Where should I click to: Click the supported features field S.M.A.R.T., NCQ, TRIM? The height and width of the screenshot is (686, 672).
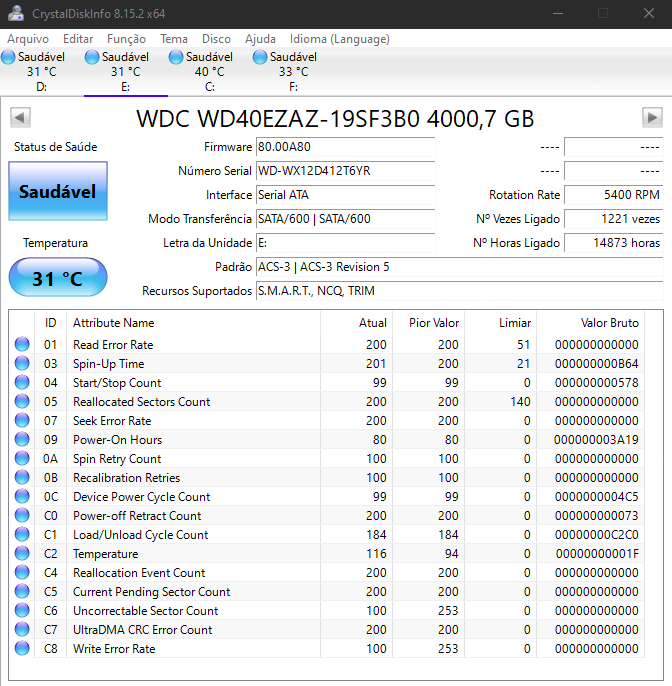459,291
